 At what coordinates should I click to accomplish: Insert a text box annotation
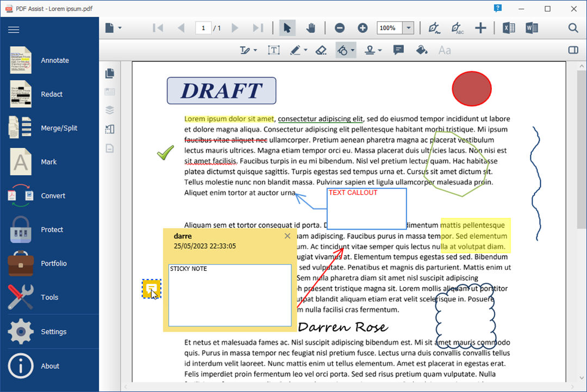click(274, 49)
